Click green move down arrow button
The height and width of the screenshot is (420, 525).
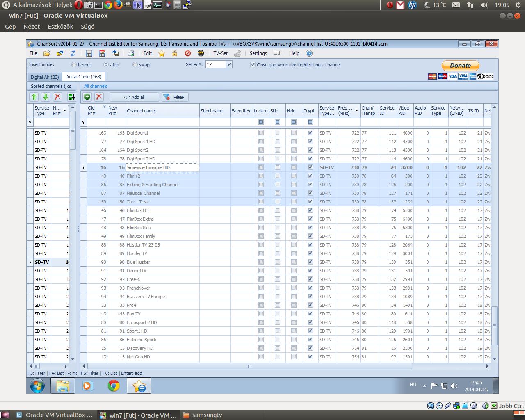pos(46,97)
